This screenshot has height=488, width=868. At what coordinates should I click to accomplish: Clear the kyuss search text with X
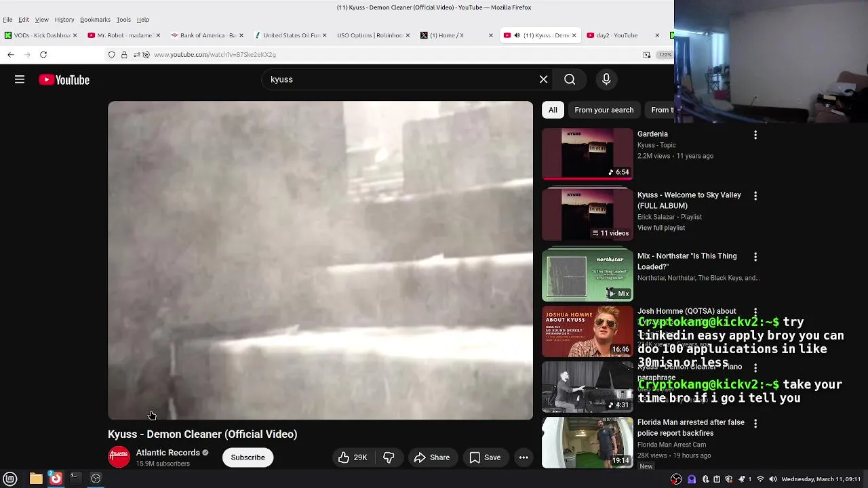[x=543, y=80]
